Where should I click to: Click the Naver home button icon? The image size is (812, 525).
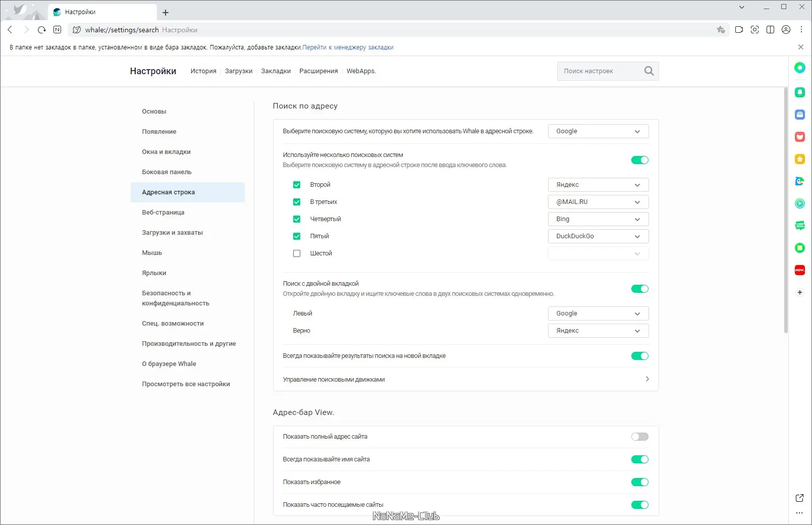pos(57,30)
